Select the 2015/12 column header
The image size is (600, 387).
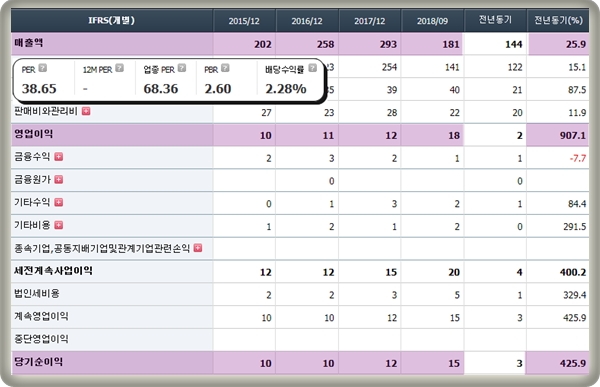click(x=244, y=21)
